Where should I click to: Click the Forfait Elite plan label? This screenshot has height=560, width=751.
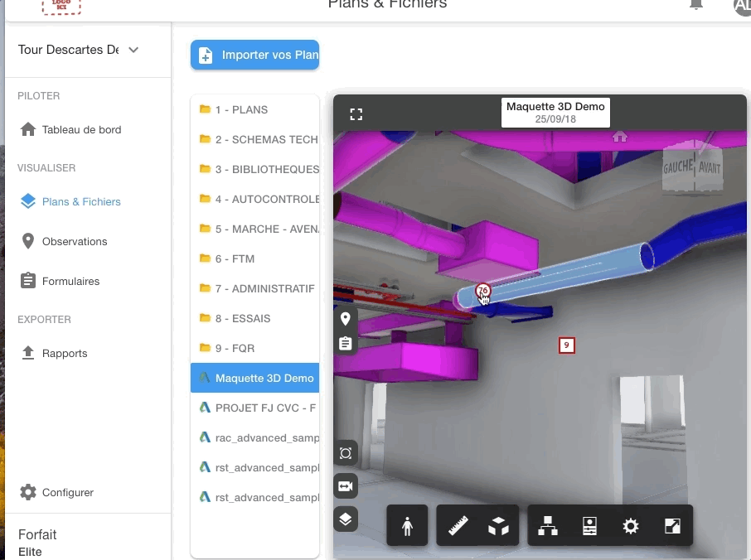(x=37, y=543)
